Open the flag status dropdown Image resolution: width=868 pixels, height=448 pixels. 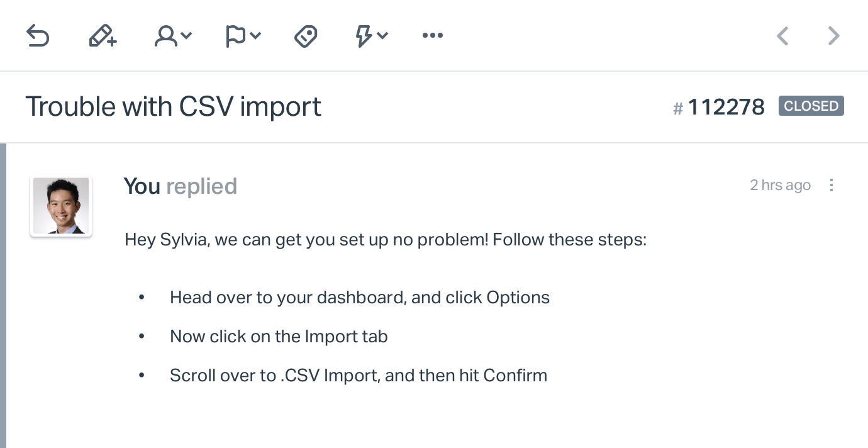pyautogui.click(x=243, y=36)
